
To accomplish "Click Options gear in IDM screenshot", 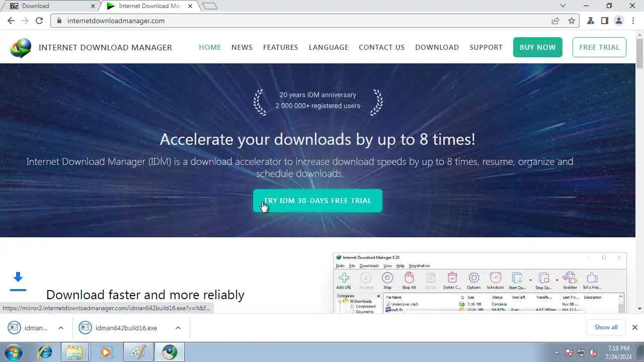I will tap(474, 281).
